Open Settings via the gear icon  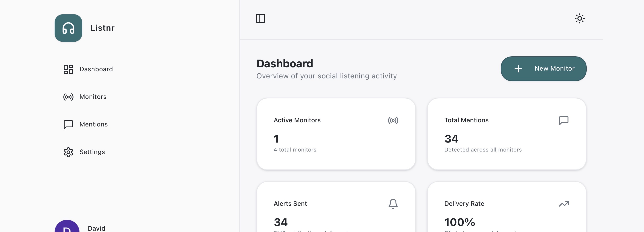pos(68,152)
